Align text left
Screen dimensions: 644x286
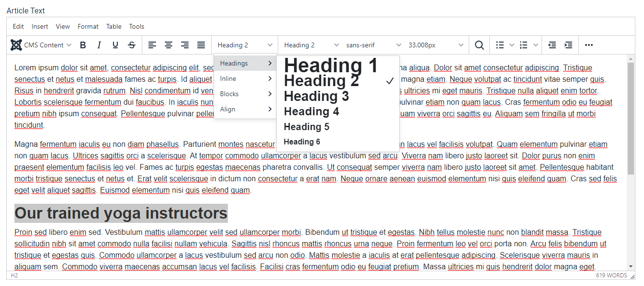click(x=152, y=45)
